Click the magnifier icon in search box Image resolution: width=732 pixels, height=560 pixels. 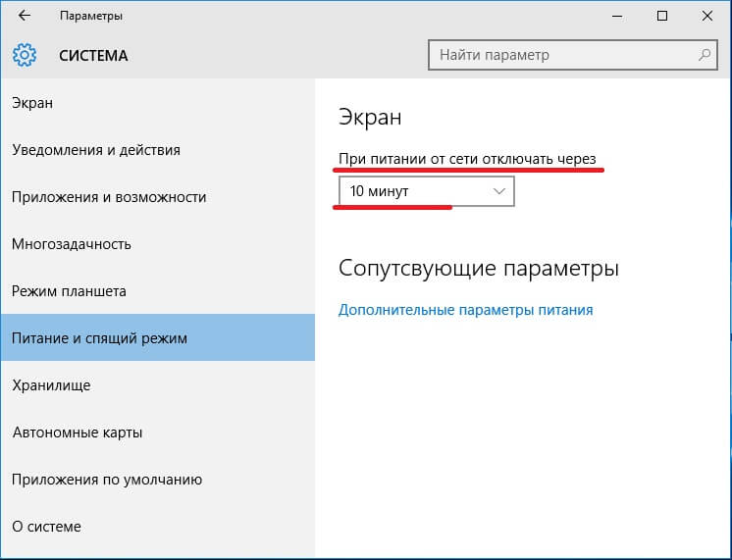coord(704,55)
